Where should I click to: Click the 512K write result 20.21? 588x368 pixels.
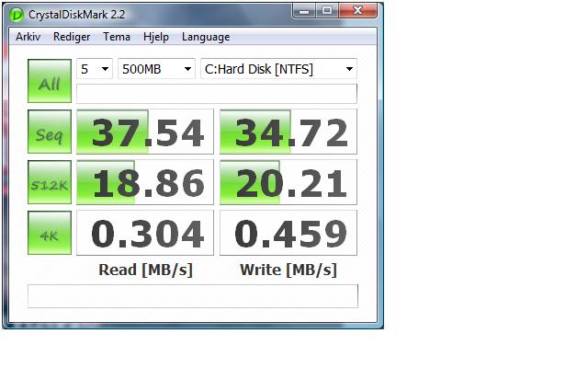point(288,182)
